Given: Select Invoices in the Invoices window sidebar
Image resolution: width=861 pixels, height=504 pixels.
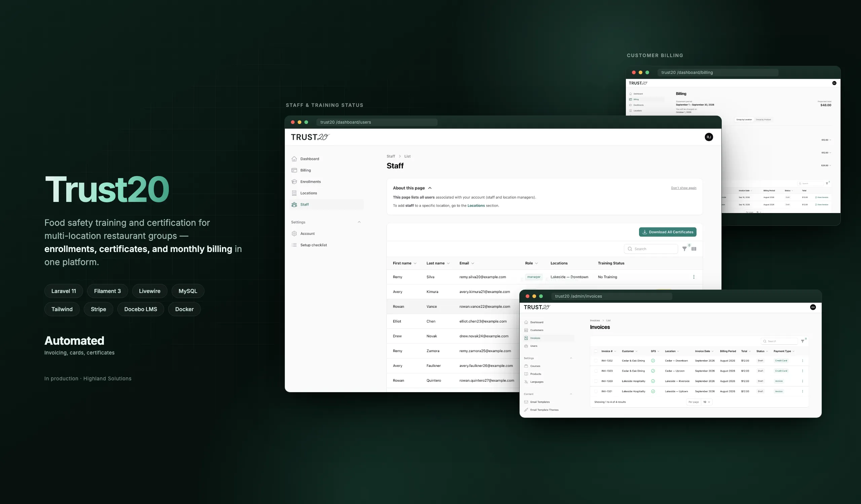Looking at the screenshot, I should (549, 338).
